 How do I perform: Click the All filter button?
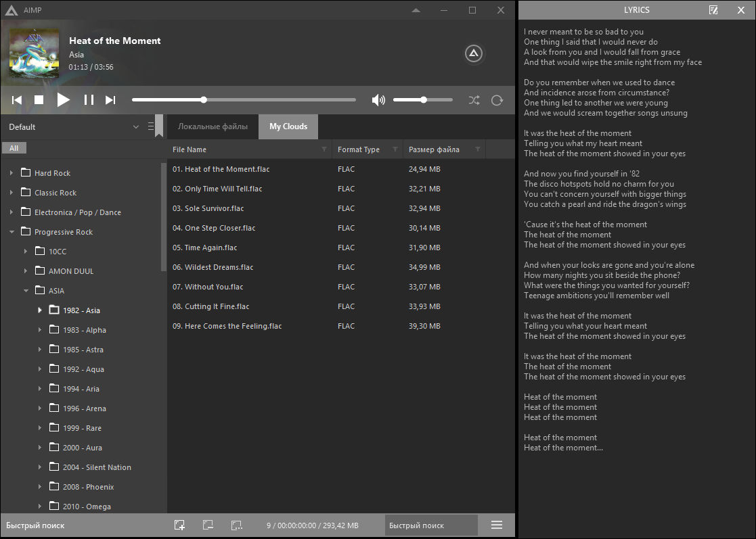tap(14, 148)
